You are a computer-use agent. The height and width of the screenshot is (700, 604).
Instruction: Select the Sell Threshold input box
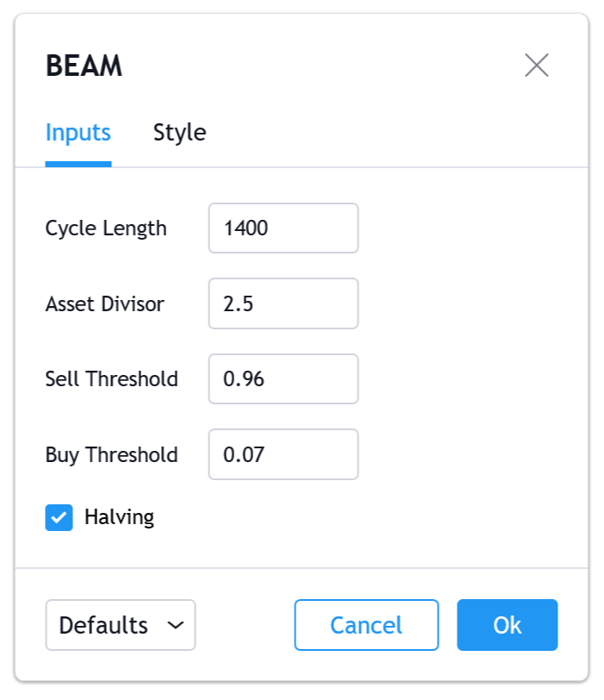[x=283, y=378]
